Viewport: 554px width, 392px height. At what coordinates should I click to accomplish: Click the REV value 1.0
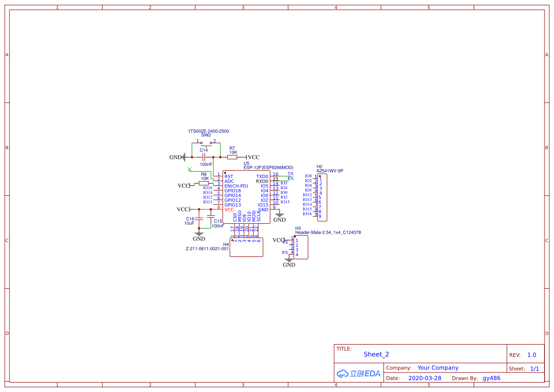click(x=532, y=355)
